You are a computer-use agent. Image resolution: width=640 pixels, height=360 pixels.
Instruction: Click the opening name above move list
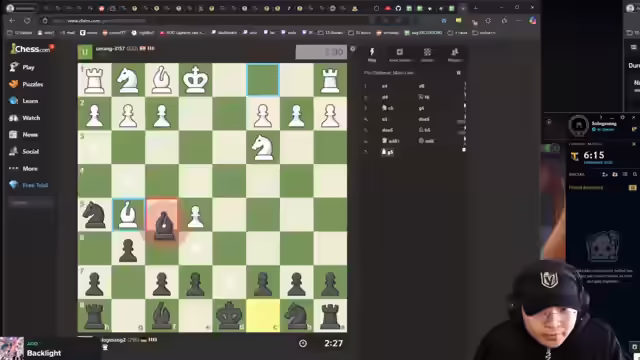[389, 73]
